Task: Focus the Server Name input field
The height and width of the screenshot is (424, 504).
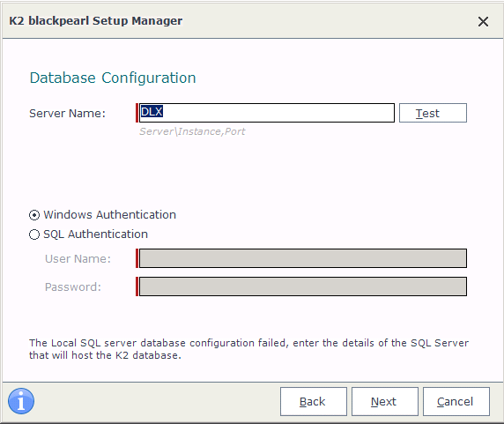Action: 266,113
